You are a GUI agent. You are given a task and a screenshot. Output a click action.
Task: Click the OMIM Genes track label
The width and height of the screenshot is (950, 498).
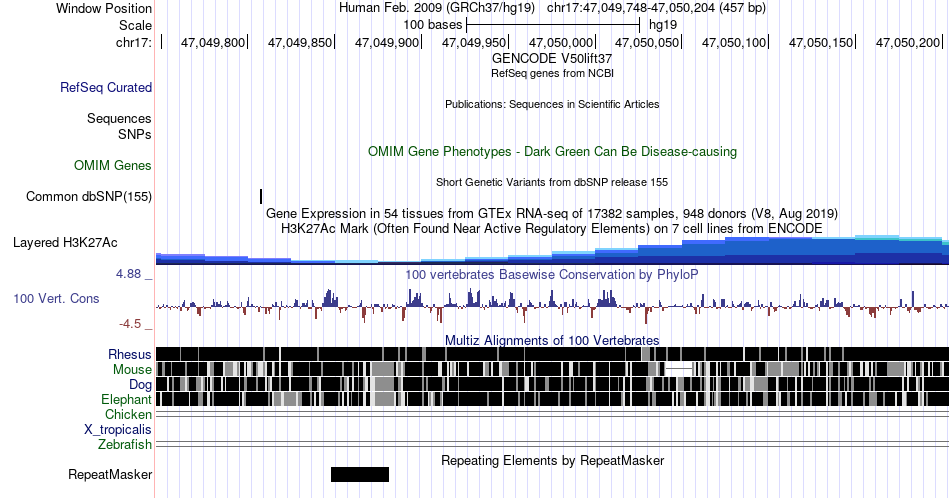point(113,165)
